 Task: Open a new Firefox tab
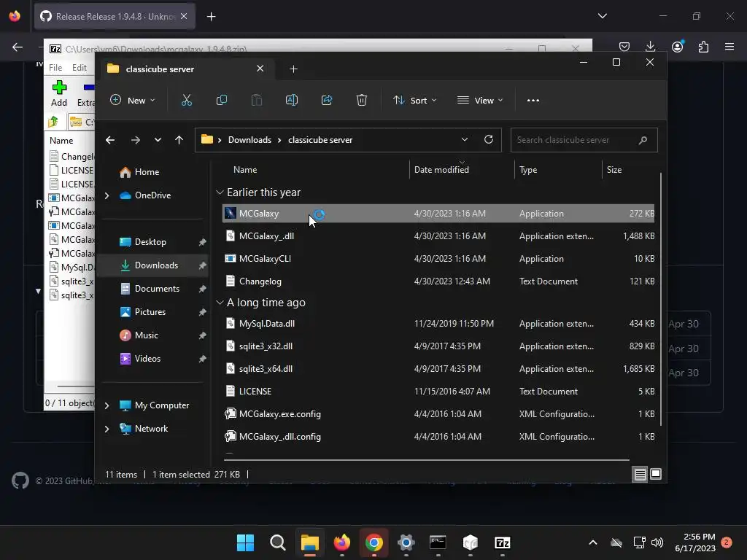pyautogui.click(x=211, y=17)
